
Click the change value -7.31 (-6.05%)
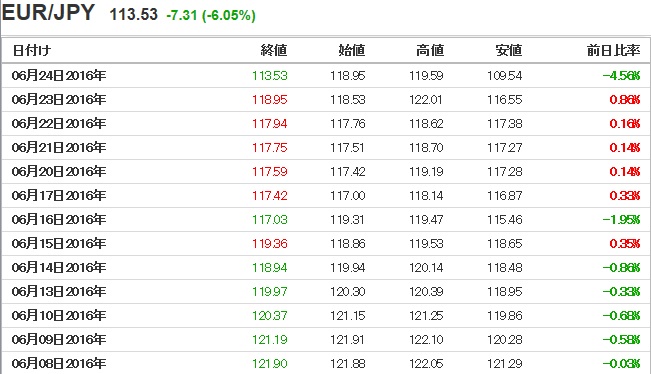211,15
